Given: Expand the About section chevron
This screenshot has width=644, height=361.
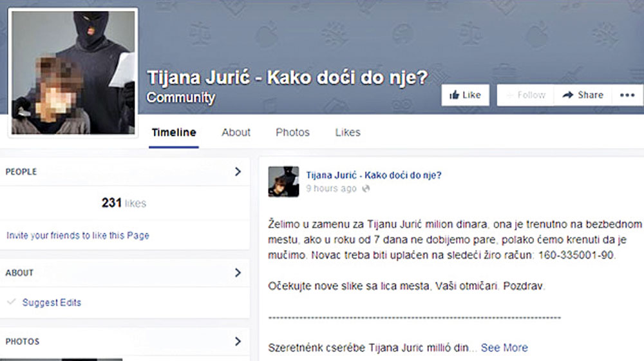Looking at the screenshot, I should coord(238,273).
